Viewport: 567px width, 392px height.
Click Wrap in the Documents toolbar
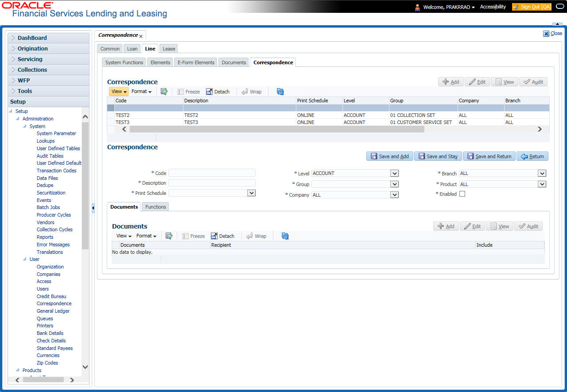click(256, 236)
